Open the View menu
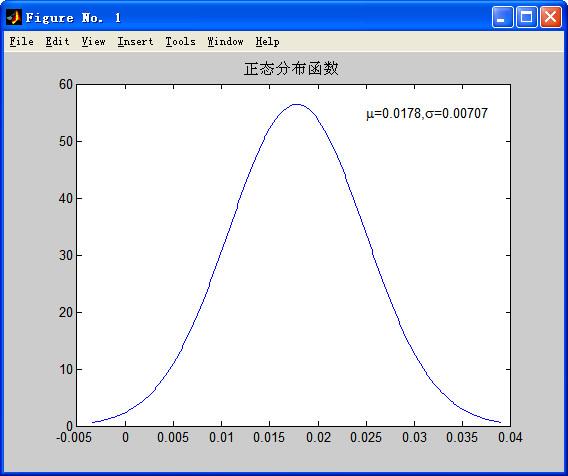This screenshot has height=476, width=568. (93, 42)
